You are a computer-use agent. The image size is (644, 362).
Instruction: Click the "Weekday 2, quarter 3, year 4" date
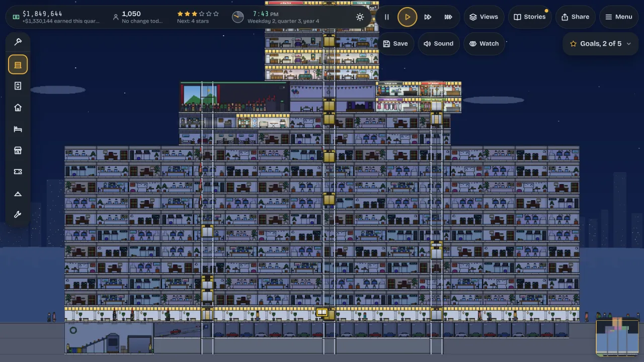283,21
